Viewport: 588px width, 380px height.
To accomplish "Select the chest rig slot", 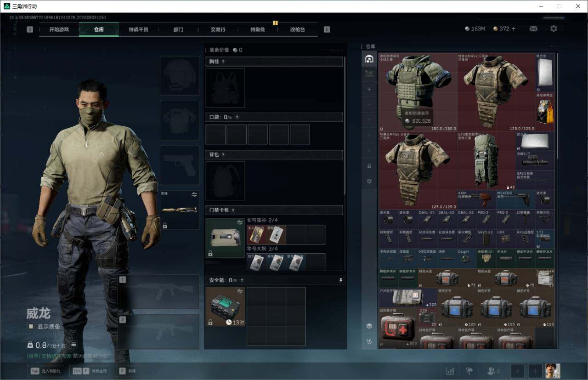I will point(225,88).
